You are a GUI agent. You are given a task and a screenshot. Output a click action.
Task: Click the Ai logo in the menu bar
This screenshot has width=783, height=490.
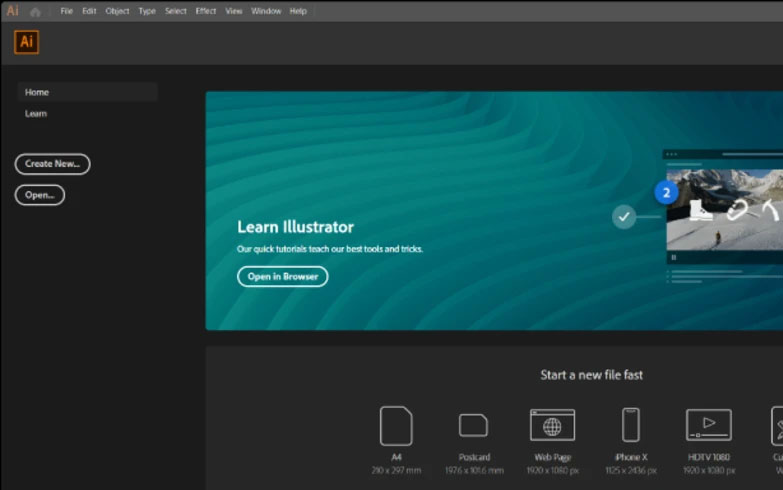click(x=12, y=10)
